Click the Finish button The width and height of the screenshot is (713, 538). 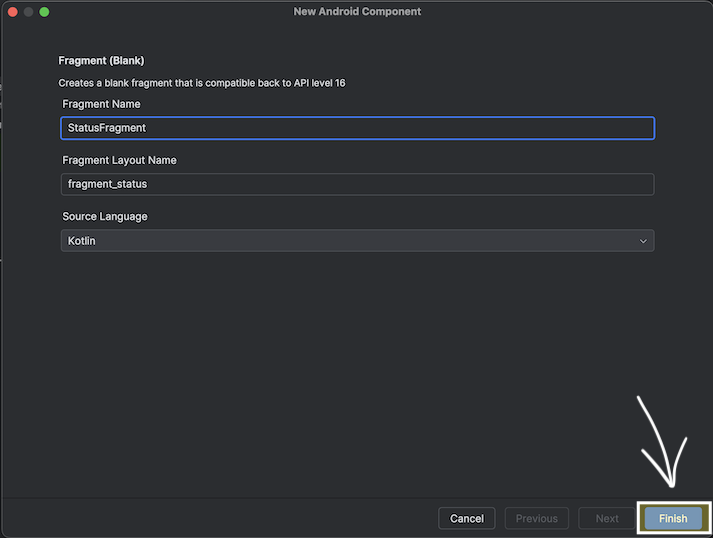[x=673, y=518]
